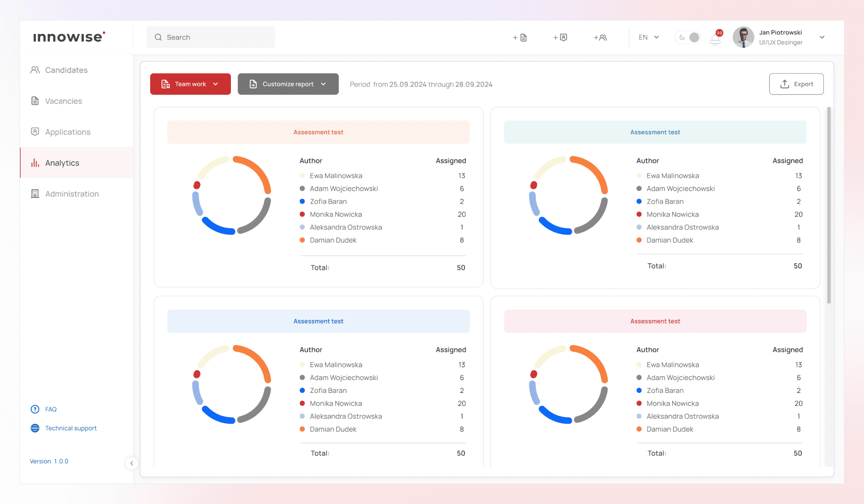Click the Candidates people icon
864x504 pixels.
(35, 70)
